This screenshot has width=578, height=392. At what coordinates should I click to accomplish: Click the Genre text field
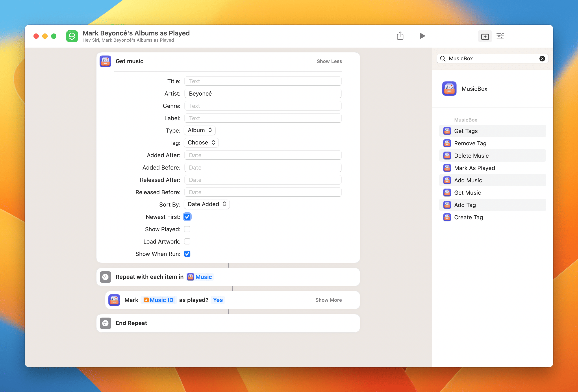pos(263,106)
